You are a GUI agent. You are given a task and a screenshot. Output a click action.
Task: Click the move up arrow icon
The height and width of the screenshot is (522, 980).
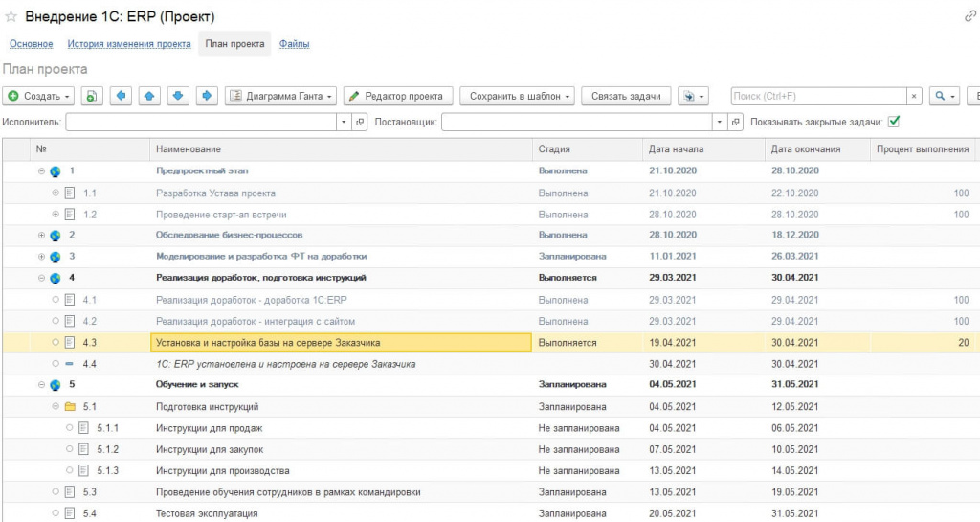(x=149, y=96)
